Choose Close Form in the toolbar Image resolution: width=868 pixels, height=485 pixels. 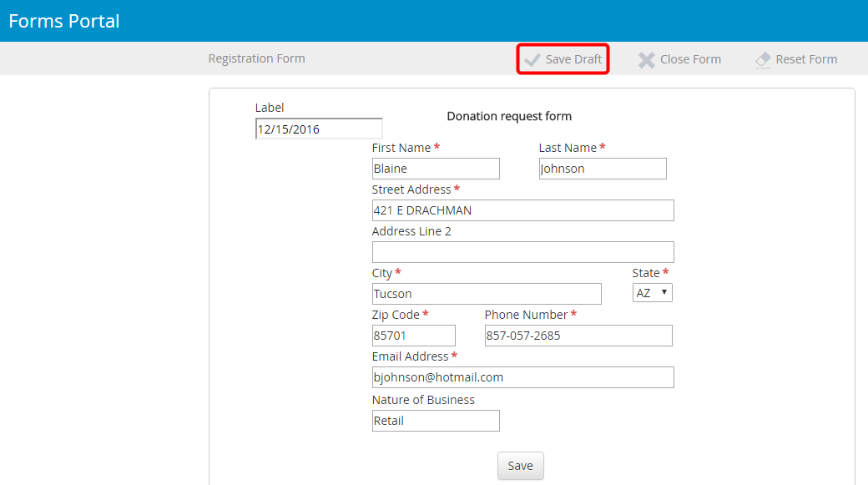click(x=690, y=59)
